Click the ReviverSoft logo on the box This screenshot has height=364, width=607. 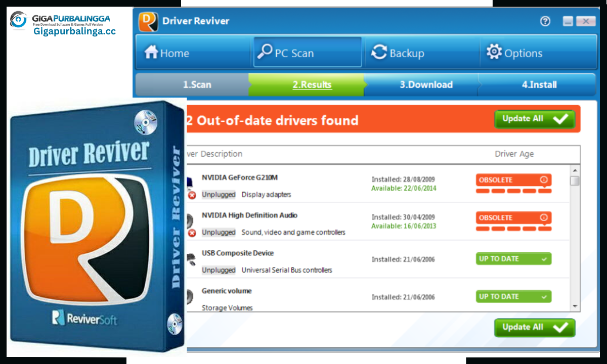click(x=84, y=318)
